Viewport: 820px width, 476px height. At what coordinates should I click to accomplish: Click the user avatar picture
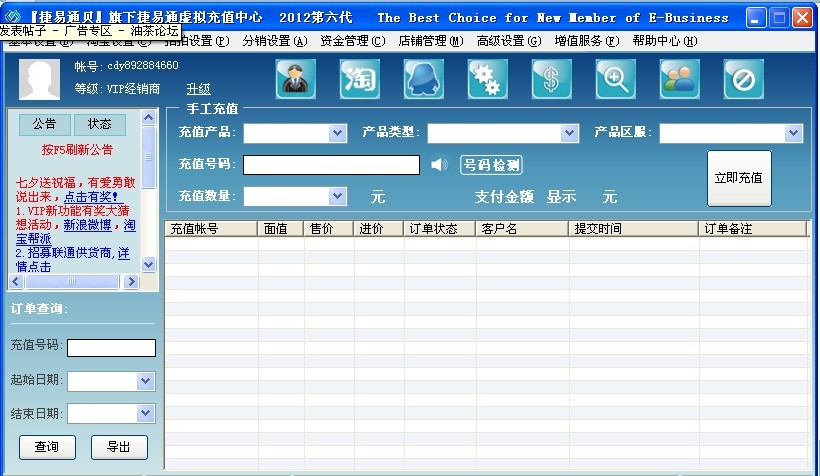[x=39, y=79]
